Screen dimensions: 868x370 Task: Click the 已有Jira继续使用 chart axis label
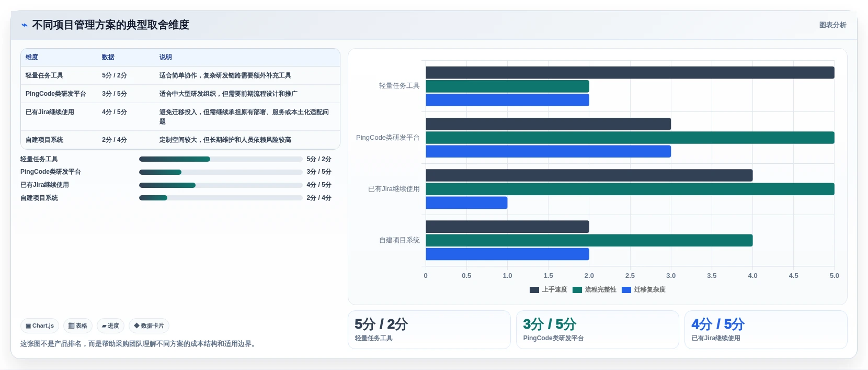point(394,189)
